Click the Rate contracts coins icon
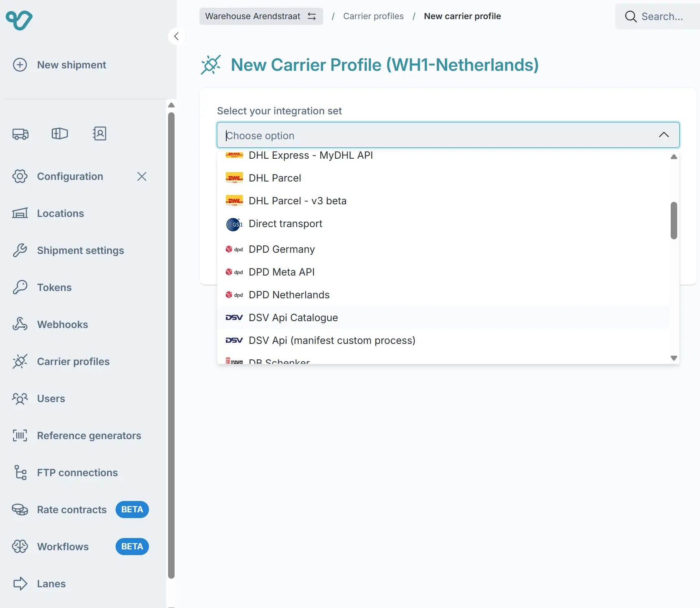Viewport: 700px width, 608px height. (20, 510)
